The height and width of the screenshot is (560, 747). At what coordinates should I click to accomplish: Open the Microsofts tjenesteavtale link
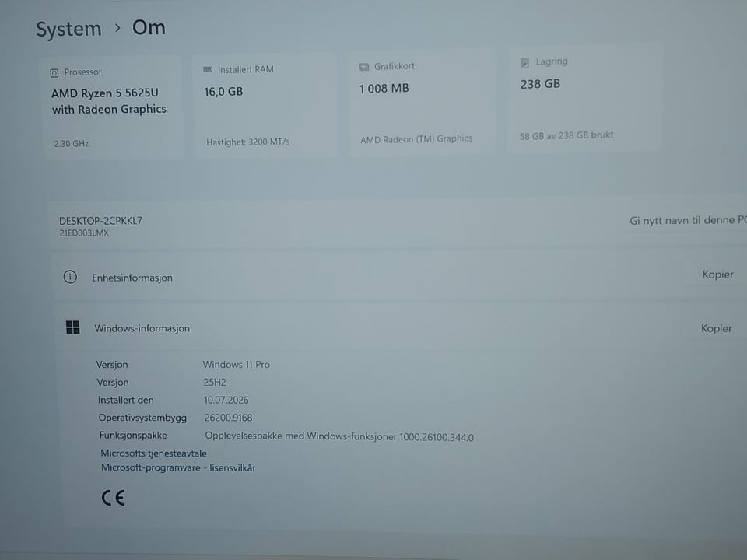tap(153, 453)
